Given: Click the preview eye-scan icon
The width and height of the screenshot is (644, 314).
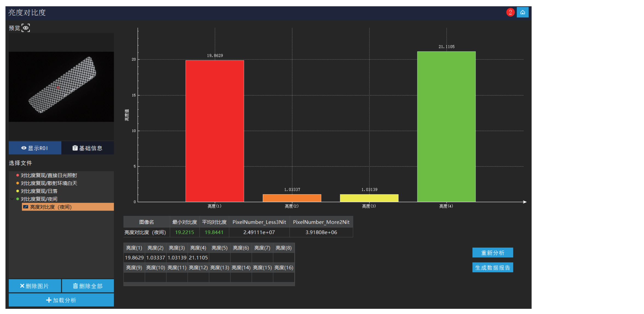Looking at the screenshot, I should click(x=26, y=28).
